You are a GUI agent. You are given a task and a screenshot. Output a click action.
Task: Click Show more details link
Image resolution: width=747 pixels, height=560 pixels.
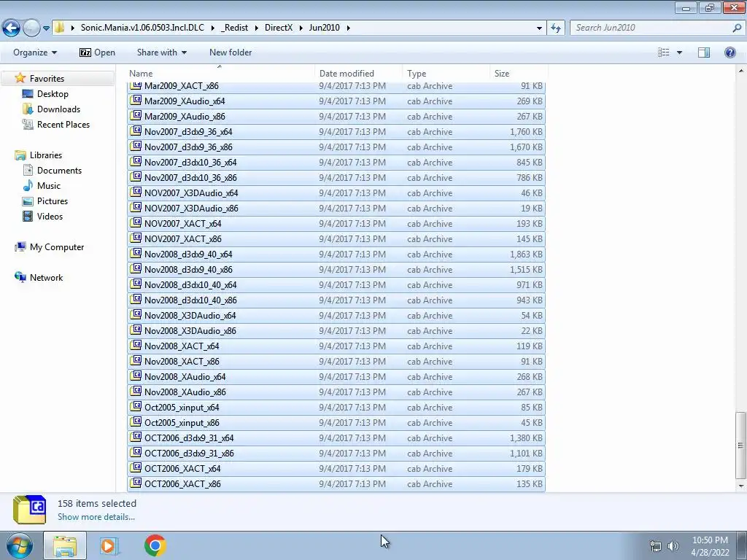click(96, 517)
